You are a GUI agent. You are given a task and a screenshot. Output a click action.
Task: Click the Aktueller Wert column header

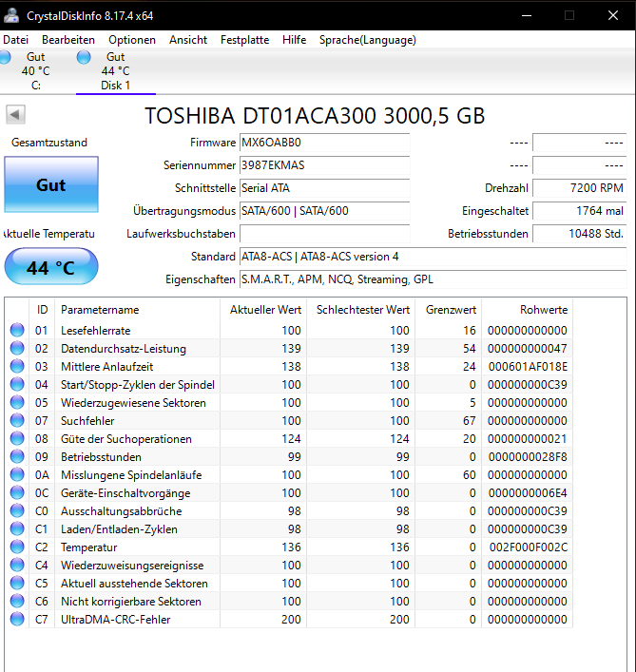[x=263, y=310]
